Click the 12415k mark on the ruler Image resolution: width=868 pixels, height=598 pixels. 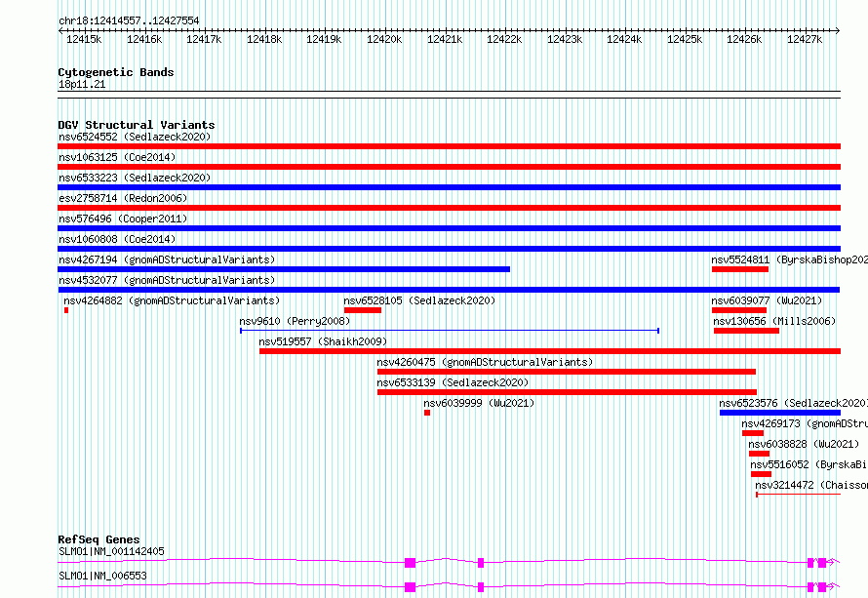pyautogui.click(x=84, y=39)
